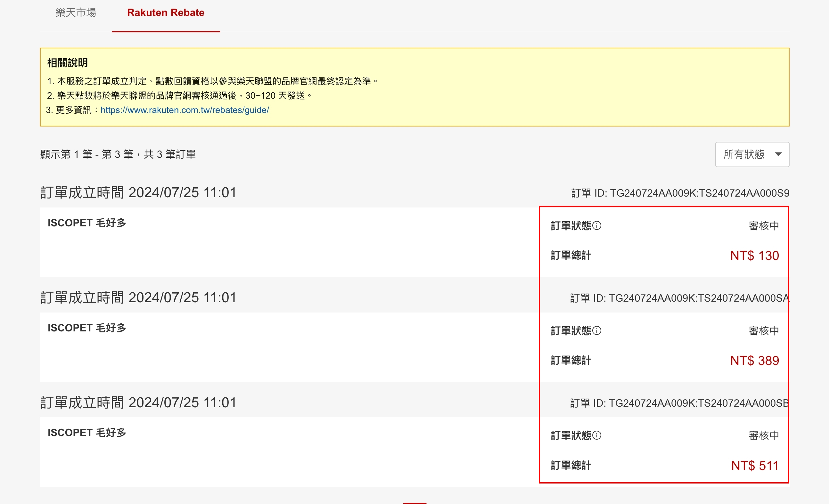Click the NT$ 130 order total
The image size is (829, 504).
[x=754, y=256]
